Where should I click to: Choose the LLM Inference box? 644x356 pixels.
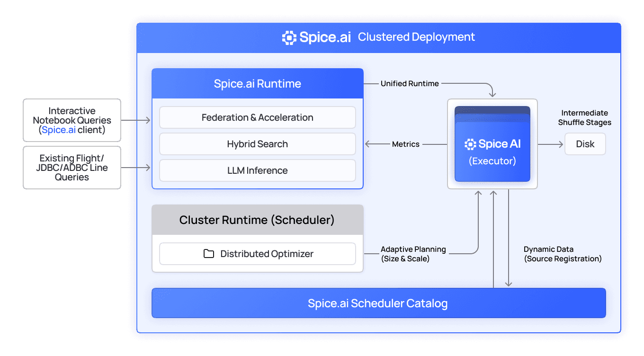pyautogui.click(x=257, y=170)
